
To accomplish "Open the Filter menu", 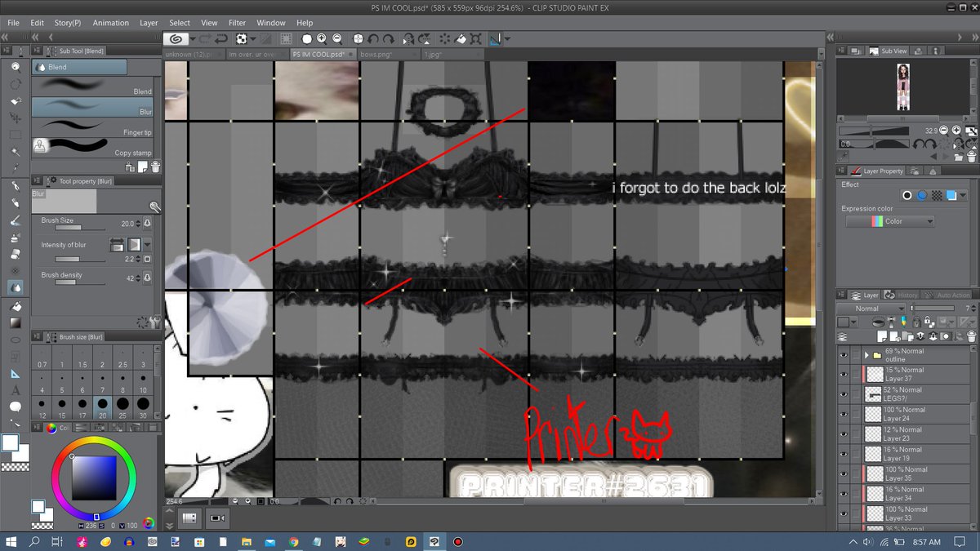I will (237, 23).
